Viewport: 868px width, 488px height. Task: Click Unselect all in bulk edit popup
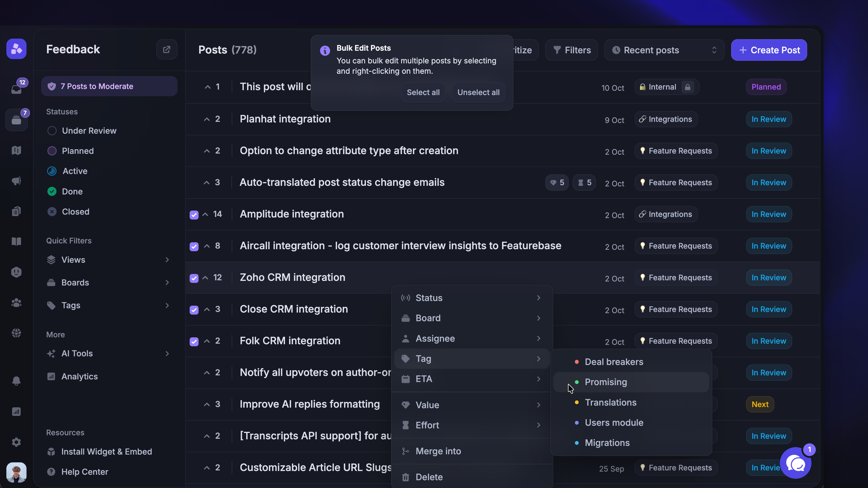[478, 92]
